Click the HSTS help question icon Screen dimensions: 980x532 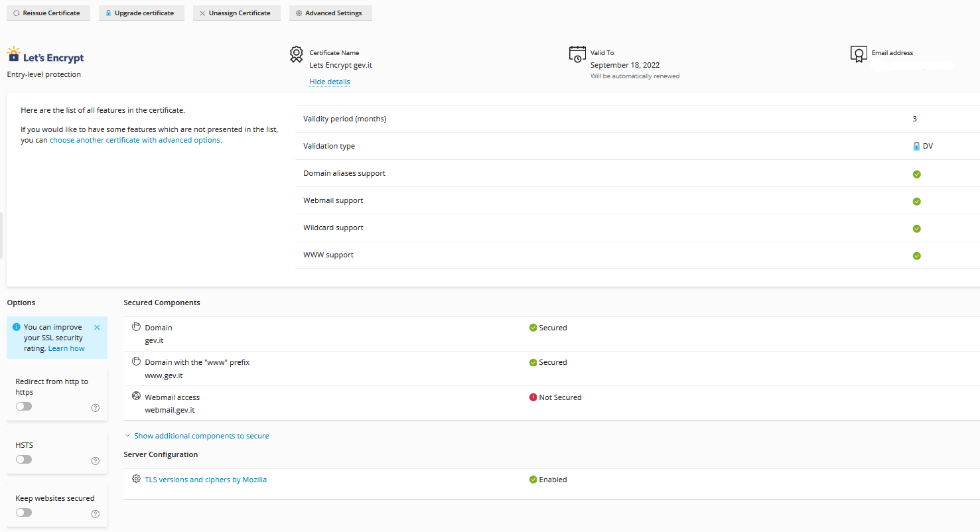[x=96, y=461]
